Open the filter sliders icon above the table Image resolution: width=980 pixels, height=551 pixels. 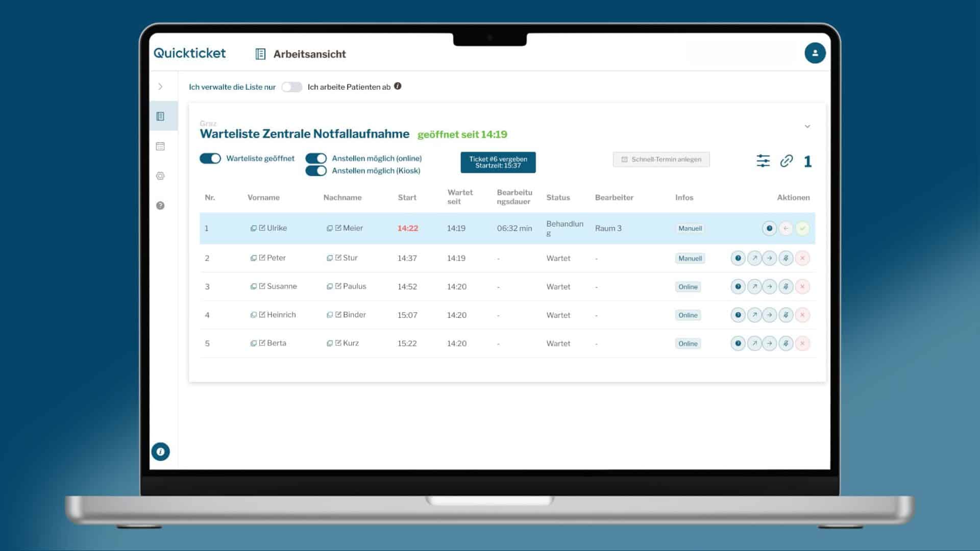click(x=763, y=161)
